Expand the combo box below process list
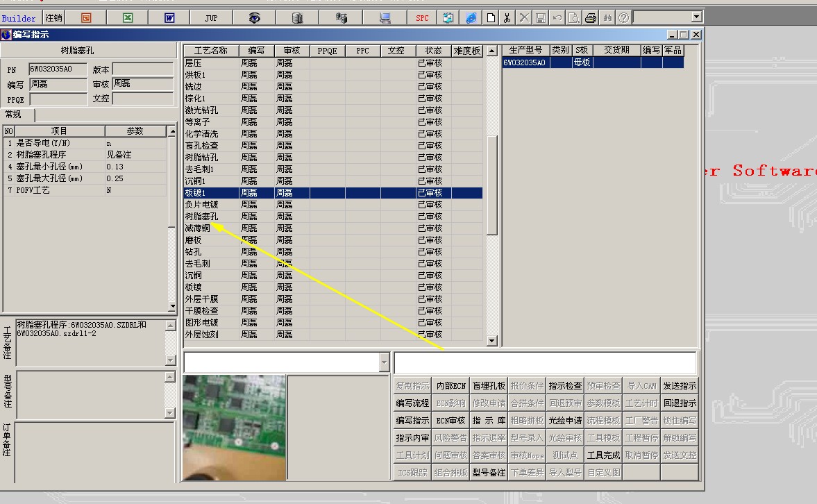The image size is (817, 504). 384,362
